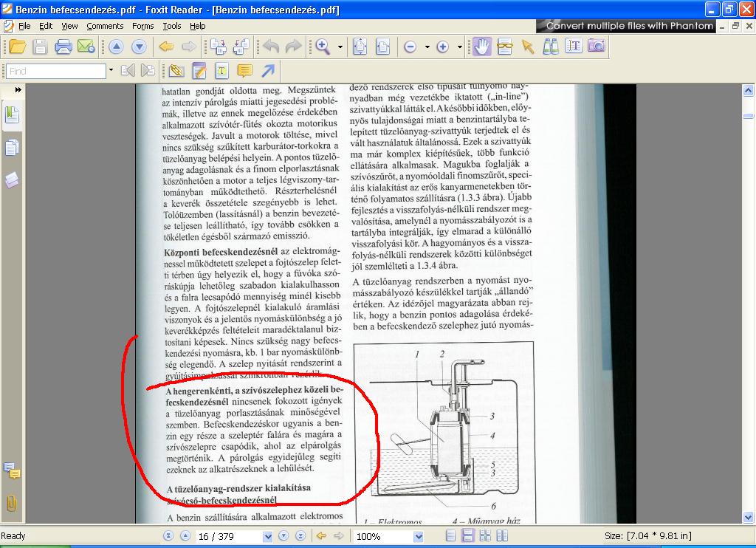The image size is (756, 548).
Task: Switch to Single Page layout
Action: pos(451,536)
